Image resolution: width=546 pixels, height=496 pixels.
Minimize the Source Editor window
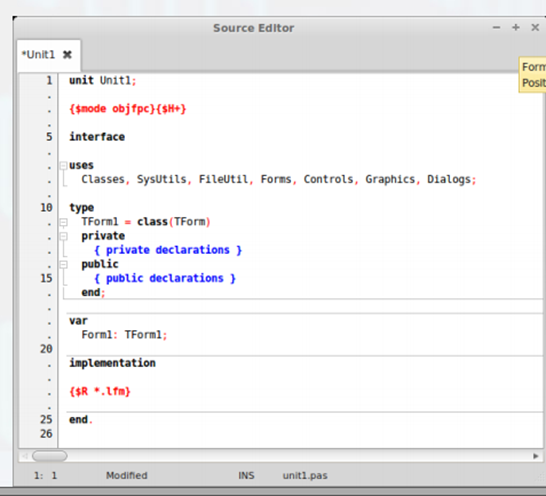point(496,28)
